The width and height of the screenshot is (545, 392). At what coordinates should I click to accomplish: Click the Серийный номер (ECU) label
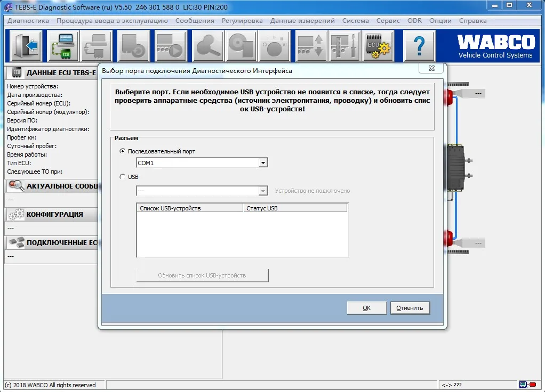tap(38, 103)
